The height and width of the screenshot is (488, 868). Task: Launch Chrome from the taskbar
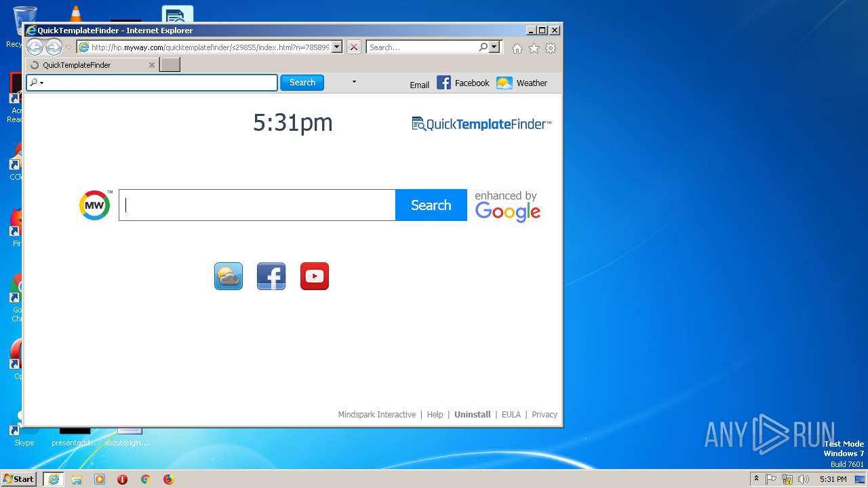(x=145, y=479)
